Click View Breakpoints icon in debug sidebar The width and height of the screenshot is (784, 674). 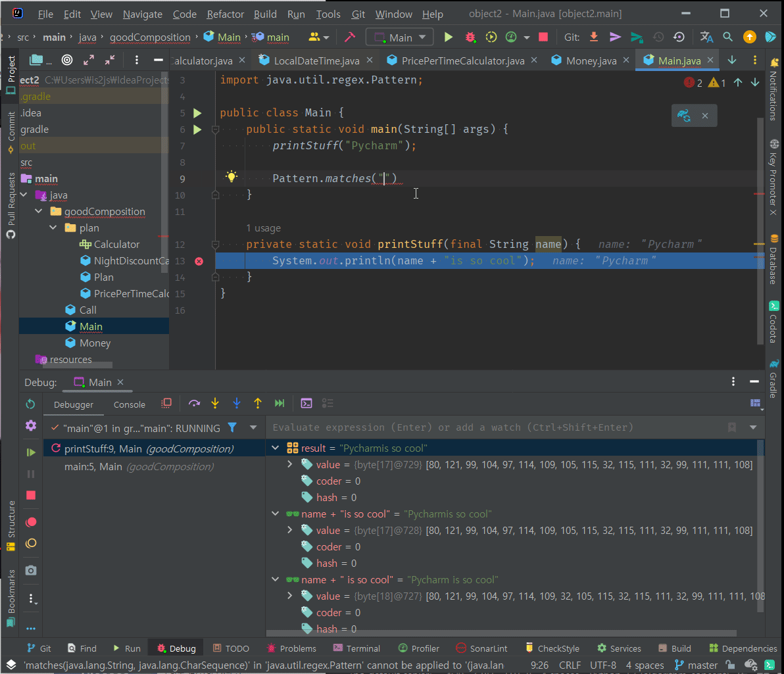[31, 522]
